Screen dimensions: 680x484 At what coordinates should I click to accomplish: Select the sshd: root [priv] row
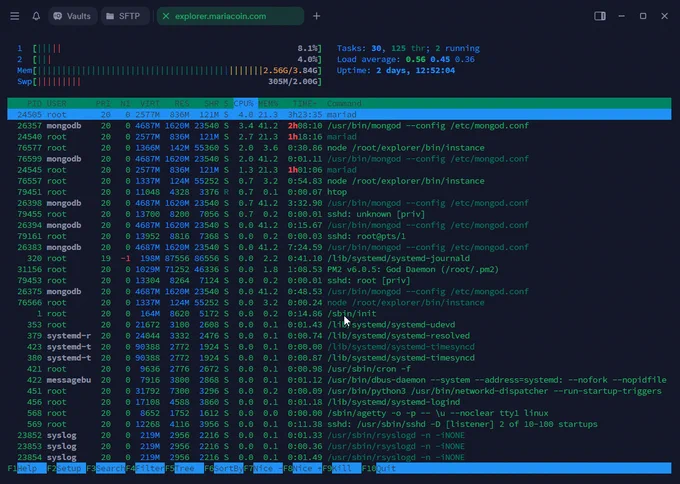(339, 281)
